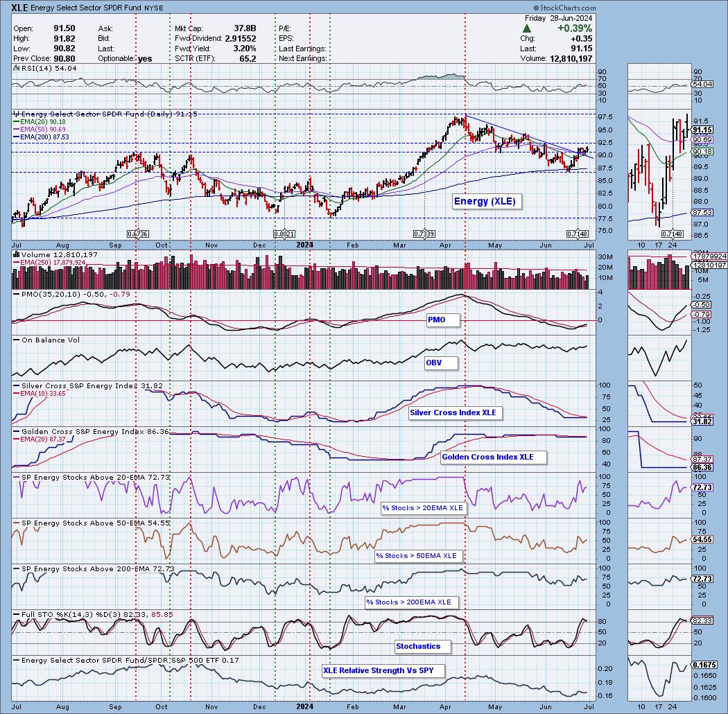Select the header Last value 91.15
Viewport: 728px width, 714px height.
(582, 49)
